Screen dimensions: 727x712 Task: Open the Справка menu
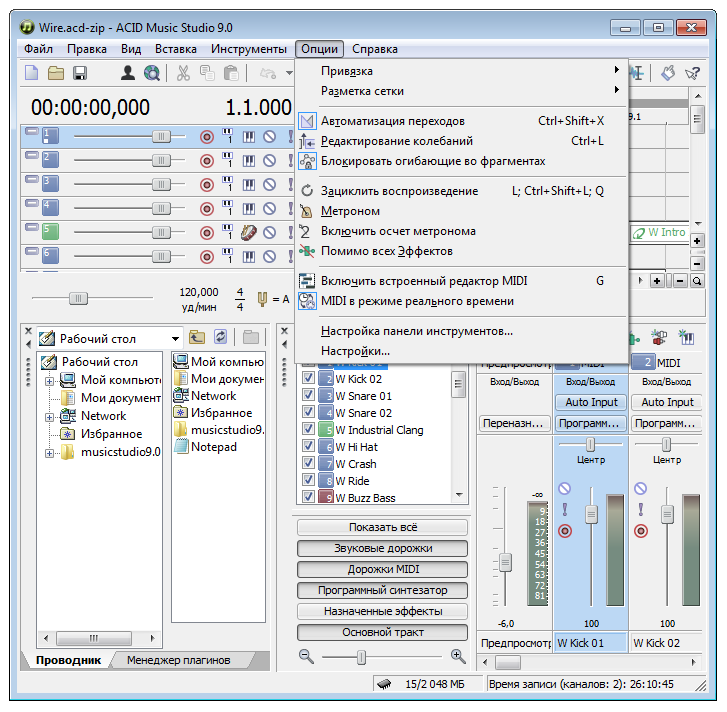pos(375,49)
